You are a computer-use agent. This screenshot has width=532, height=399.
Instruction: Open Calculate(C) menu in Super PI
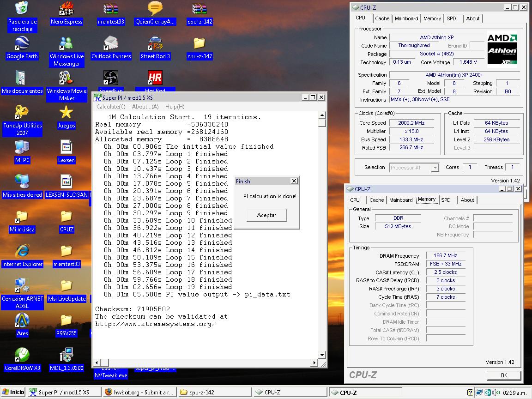pyautogui.click(x=111, y=107)
